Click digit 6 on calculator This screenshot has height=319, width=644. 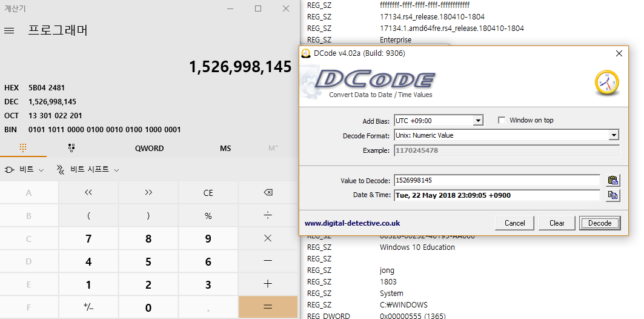208,261
